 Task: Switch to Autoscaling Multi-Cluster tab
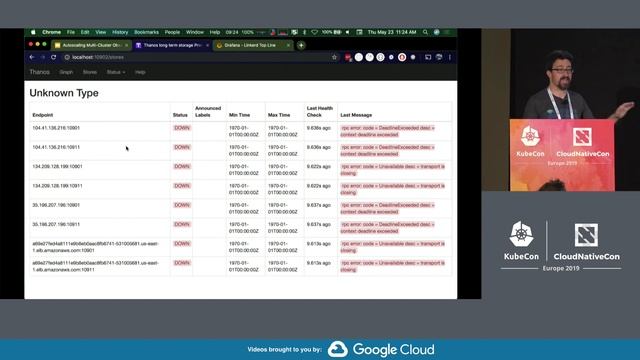tap(91, 45)
